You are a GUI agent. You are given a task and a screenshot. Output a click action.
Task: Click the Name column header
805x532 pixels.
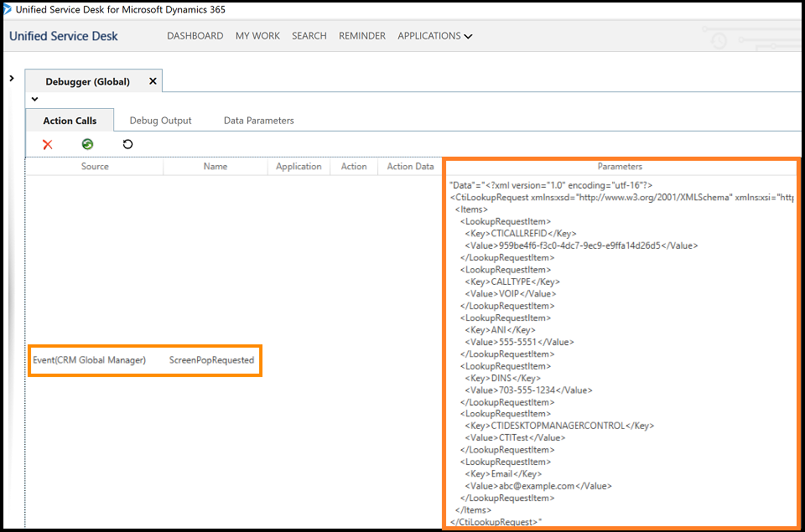216,167
